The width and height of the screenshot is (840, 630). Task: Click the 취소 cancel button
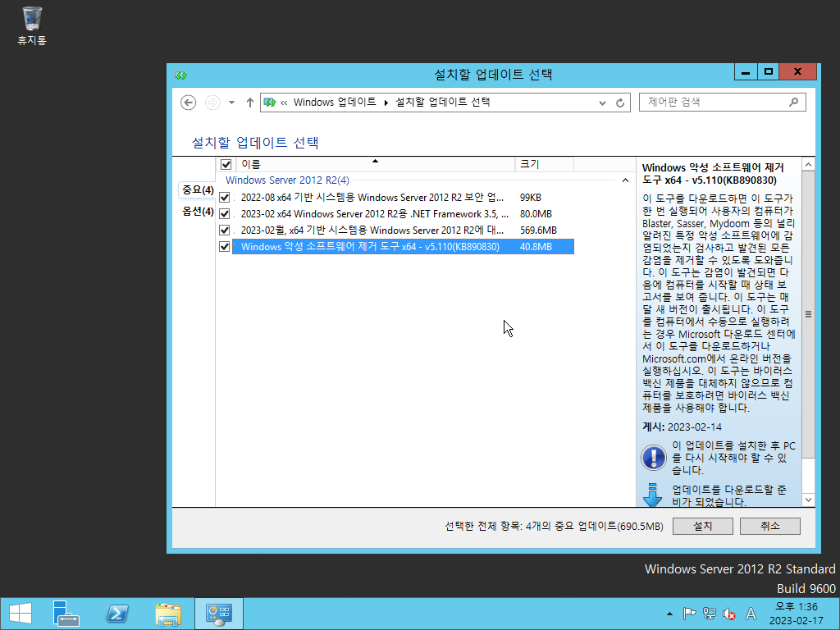pyautogui.click(x=769, y=526)
